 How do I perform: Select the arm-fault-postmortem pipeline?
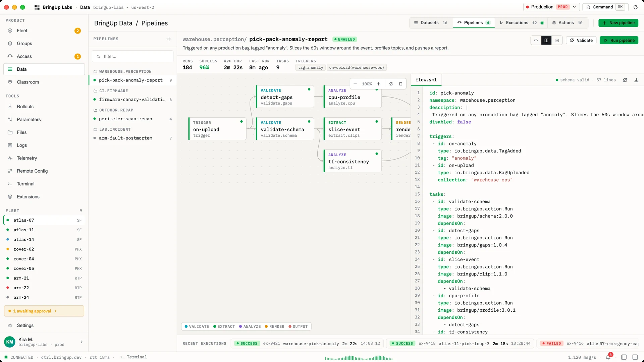point(132,138)
